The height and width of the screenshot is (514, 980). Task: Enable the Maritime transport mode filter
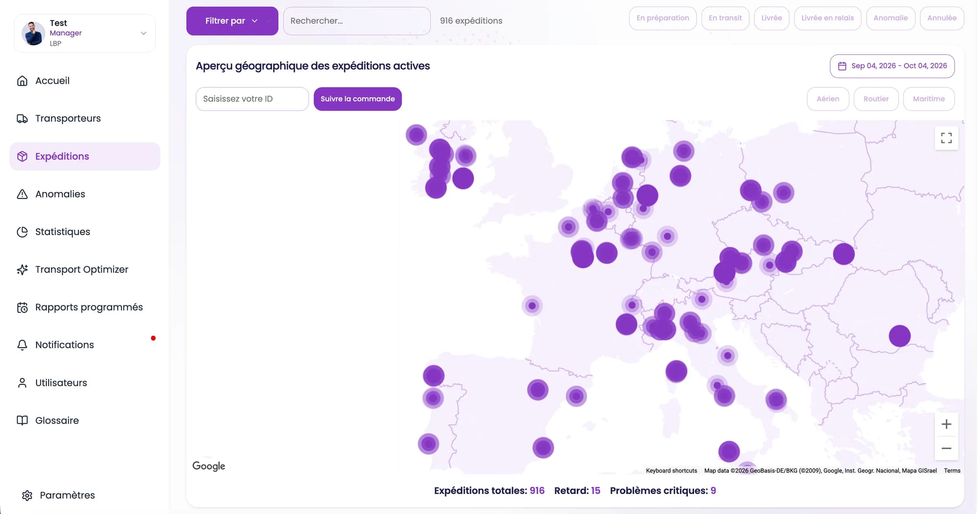point(929,99)
